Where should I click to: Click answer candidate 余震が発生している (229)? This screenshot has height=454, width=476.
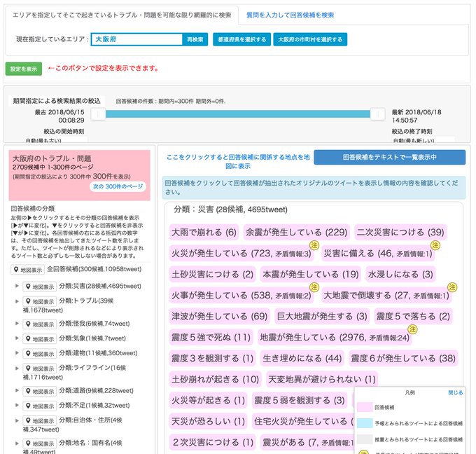coord(297,233)
